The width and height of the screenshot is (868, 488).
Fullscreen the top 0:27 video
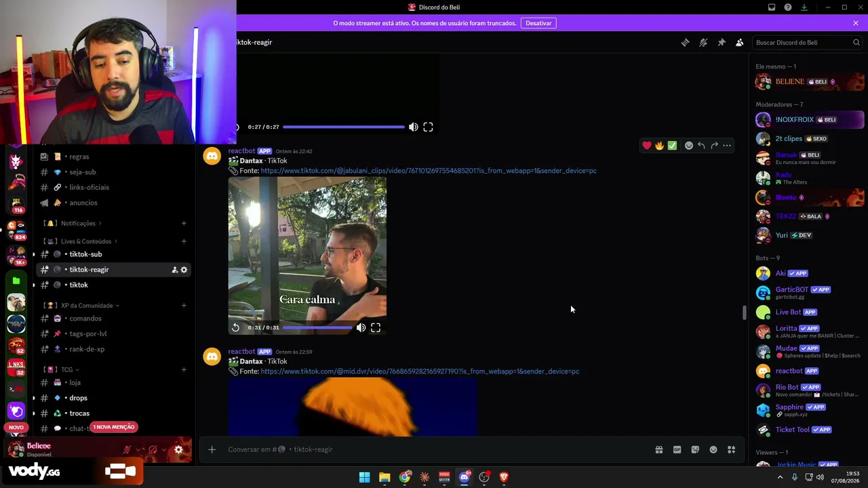click(x=428, y=127)
